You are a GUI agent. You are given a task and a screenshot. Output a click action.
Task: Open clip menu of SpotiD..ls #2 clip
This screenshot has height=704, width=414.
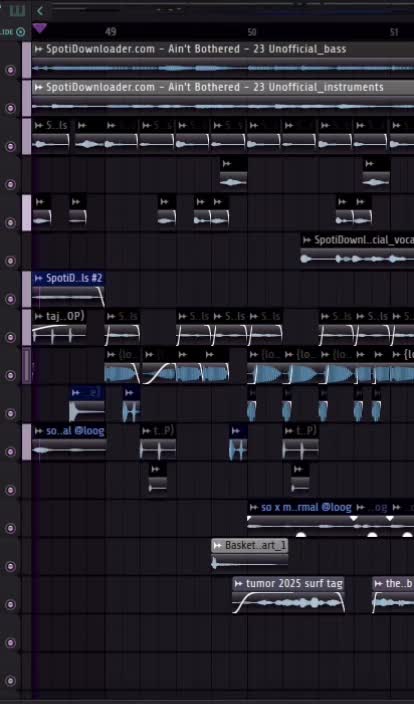[x=39, y=278]
